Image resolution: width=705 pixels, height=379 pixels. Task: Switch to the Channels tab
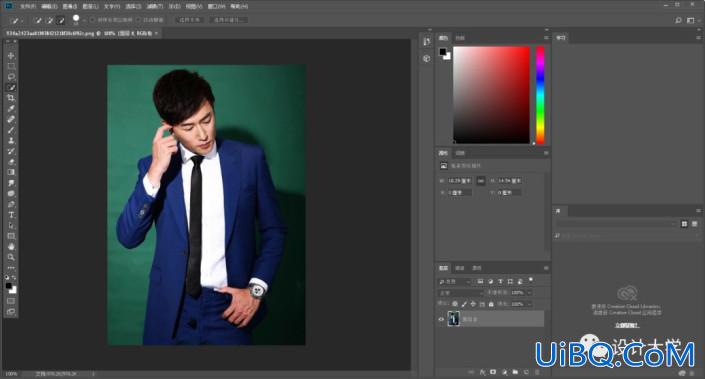(460, 268)
